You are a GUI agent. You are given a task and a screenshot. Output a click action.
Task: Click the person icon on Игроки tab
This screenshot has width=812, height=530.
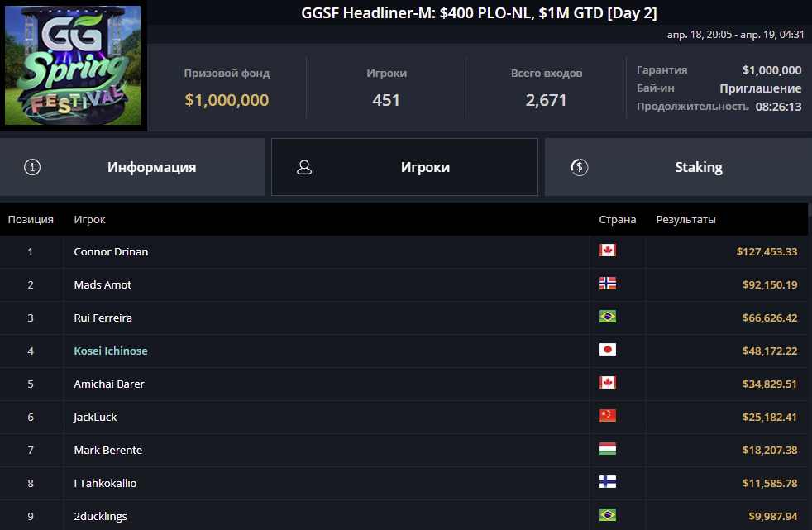pos(304,167)
